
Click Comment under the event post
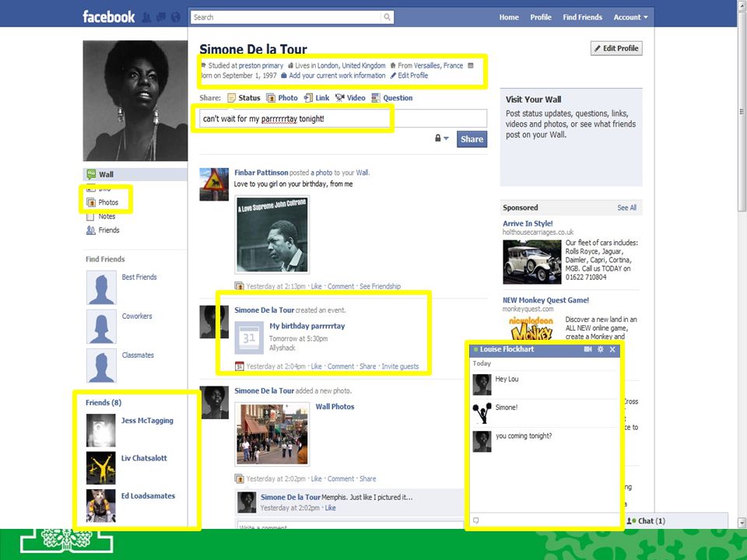[341, 366]
